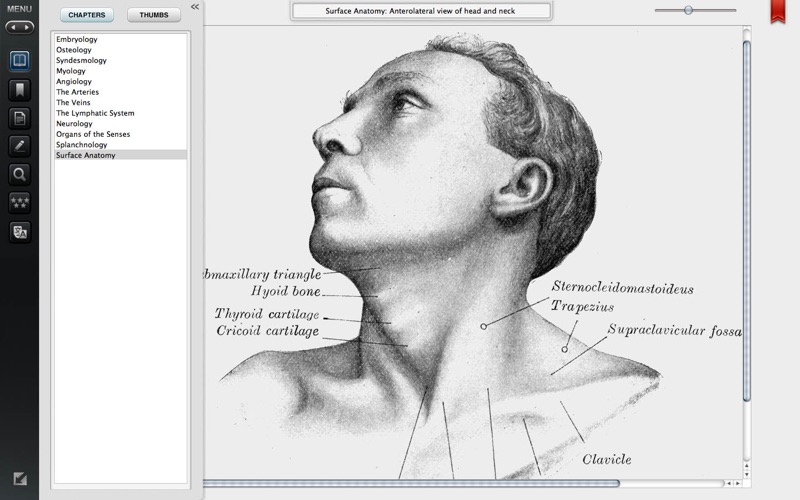The height and width of the screenshot is (500, 800).
Task: Open the Osteology chapter
Action: (120, 50)
